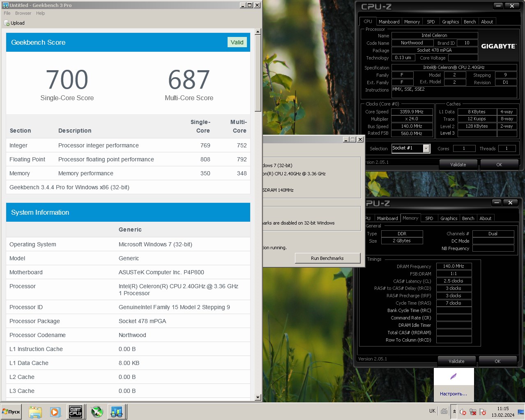This screenshot has height=420, width=525.
Task: Click Validate in CPU-Z processor window
Action: pos(458,165)
